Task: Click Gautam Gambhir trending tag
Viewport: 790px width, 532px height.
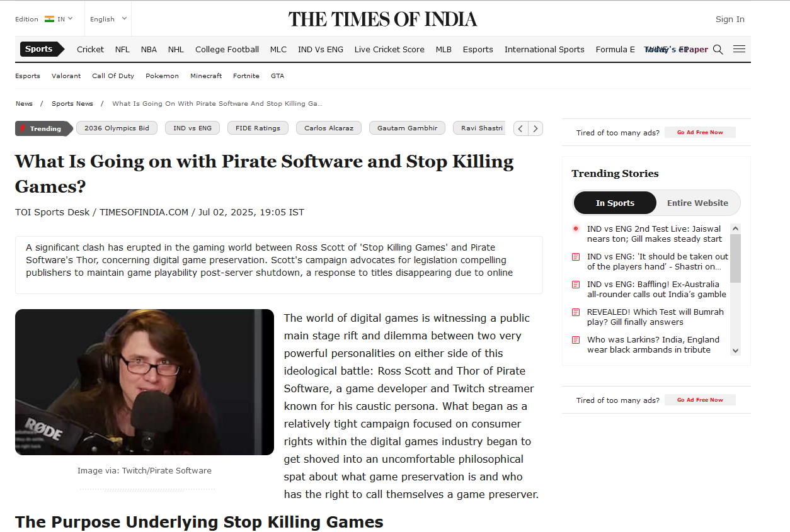Action: click(x=407, y=128)
